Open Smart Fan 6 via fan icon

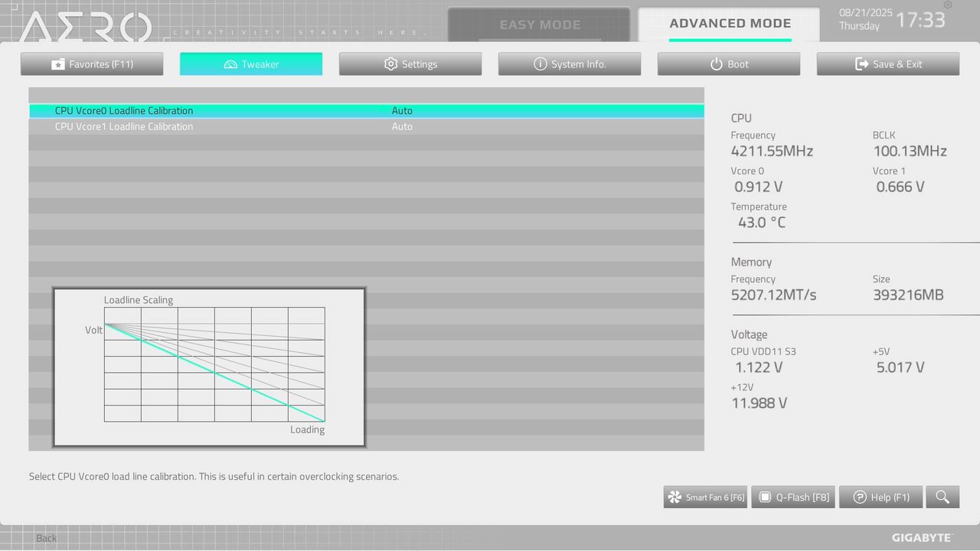[x=675, y=497]
